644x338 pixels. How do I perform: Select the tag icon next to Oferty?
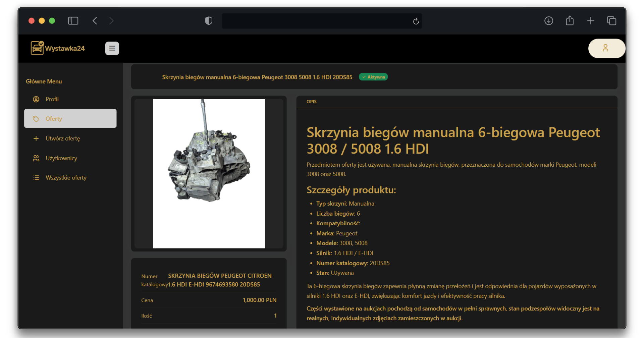(x=36, y=118)
